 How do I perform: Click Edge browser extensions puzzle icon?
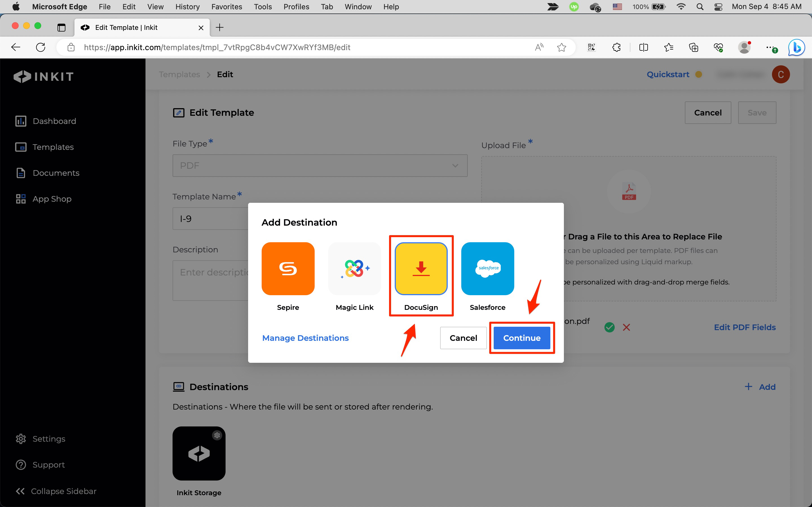pyautogui.click(x=616, y=47)
